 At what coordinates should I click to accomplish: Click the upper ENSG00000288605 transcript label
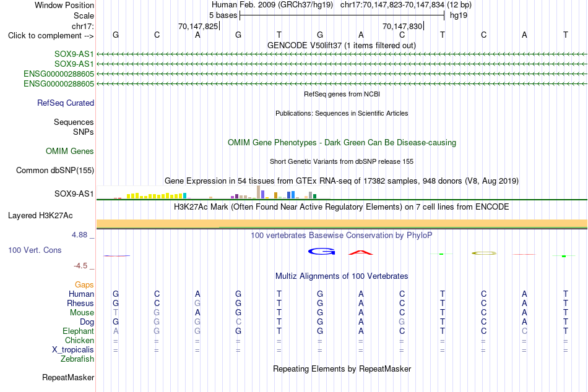coord(59,74)
